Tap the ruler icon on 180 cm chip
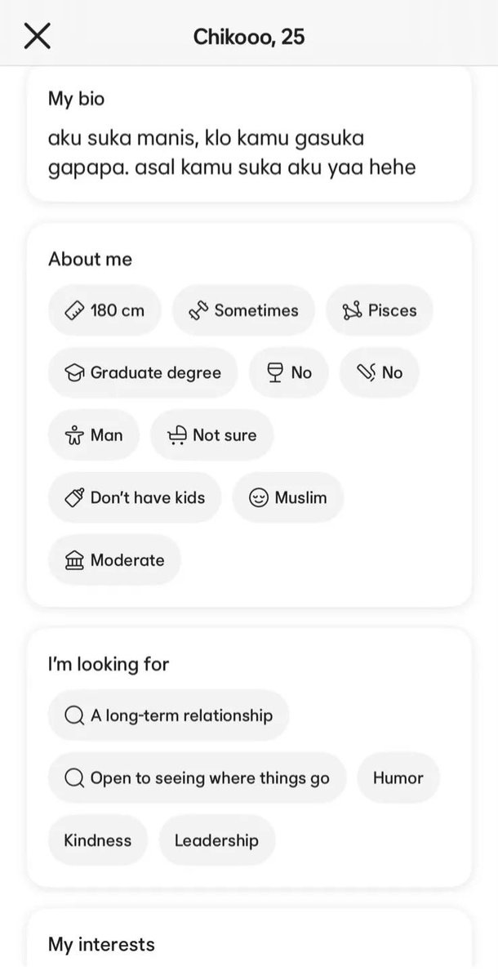The image size is (498, 980). (74, 310)
